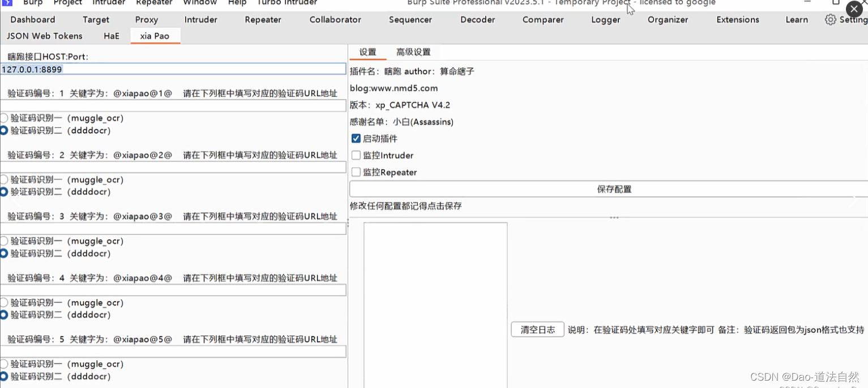Screen dimensions: 868x388
Task: Click the URL field for captcha number 2
Action: click(173, 167)
